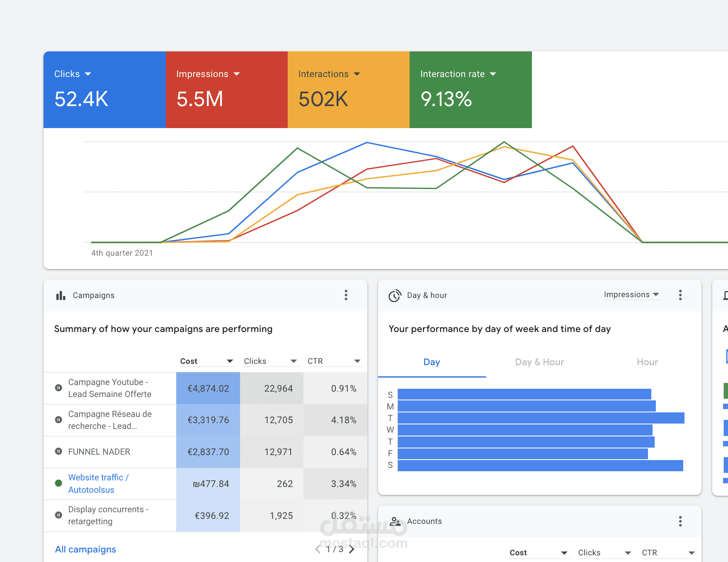This screenshot has height=562, width=728.
Task: Click the Sunday bar at top of chart
Action: [x=524, y=394]
